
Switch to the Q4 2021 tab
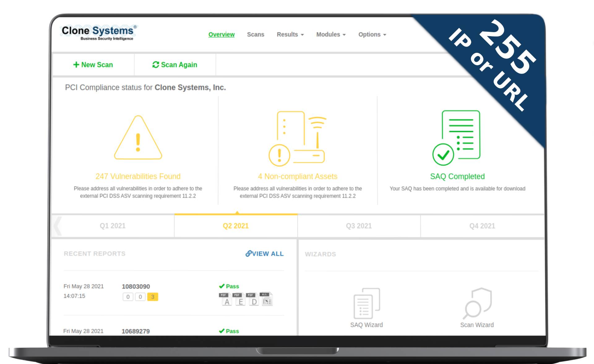[x=482, y=226]
